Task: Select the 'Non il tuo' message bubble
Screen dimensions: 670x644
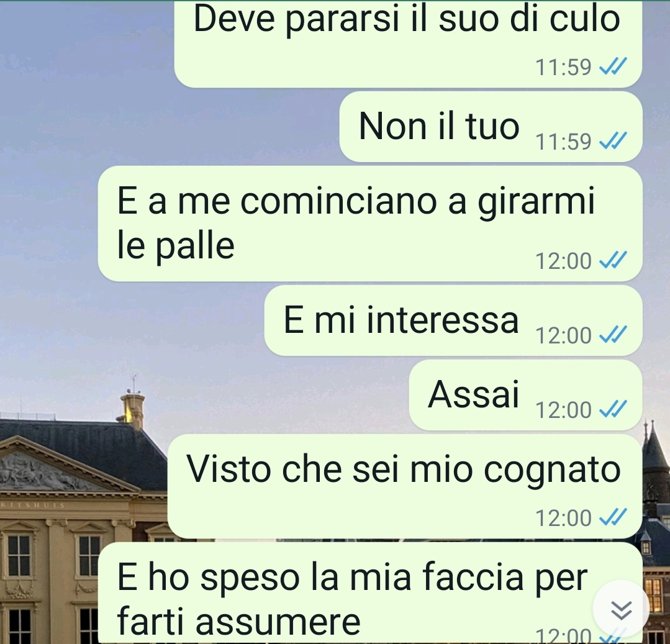Action: 491,127
